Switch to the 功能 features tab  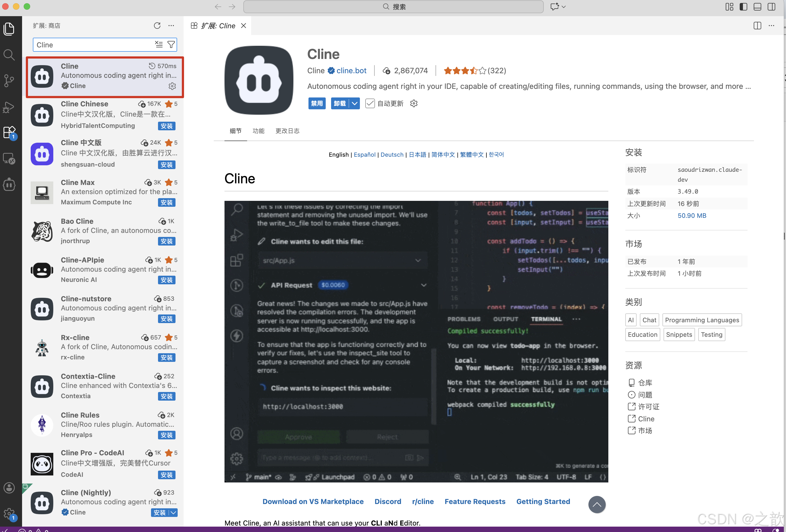(x=258, y=131)
